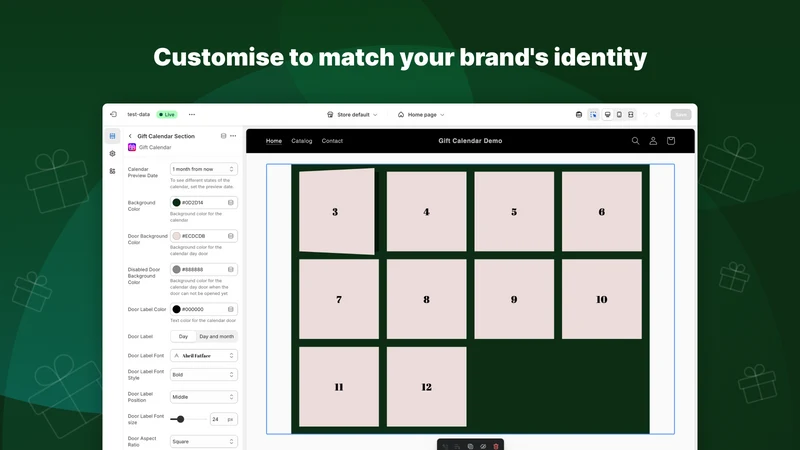Hide section using the eye icon
The image size is (800, 450).
tap(483, 446)
